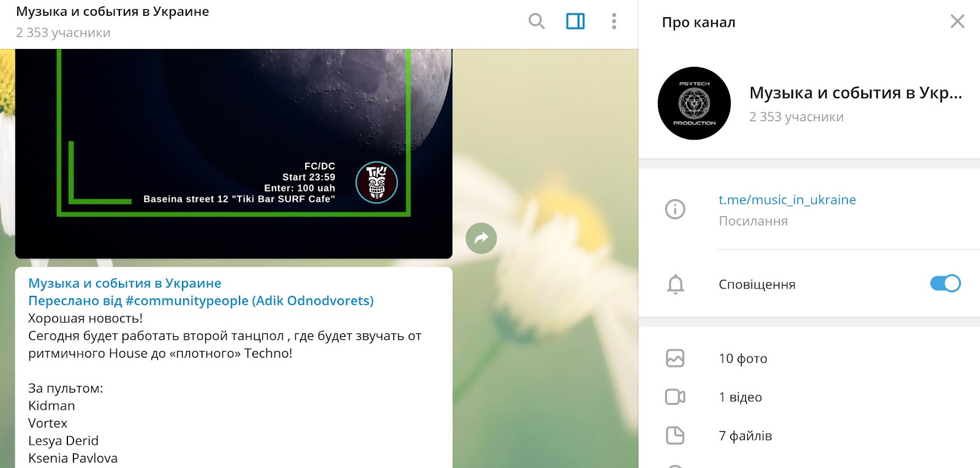Open the t.me/music_in_ukraine link
Image resolution: width=980 pixels, height=468 pixels.
[787, 200]
